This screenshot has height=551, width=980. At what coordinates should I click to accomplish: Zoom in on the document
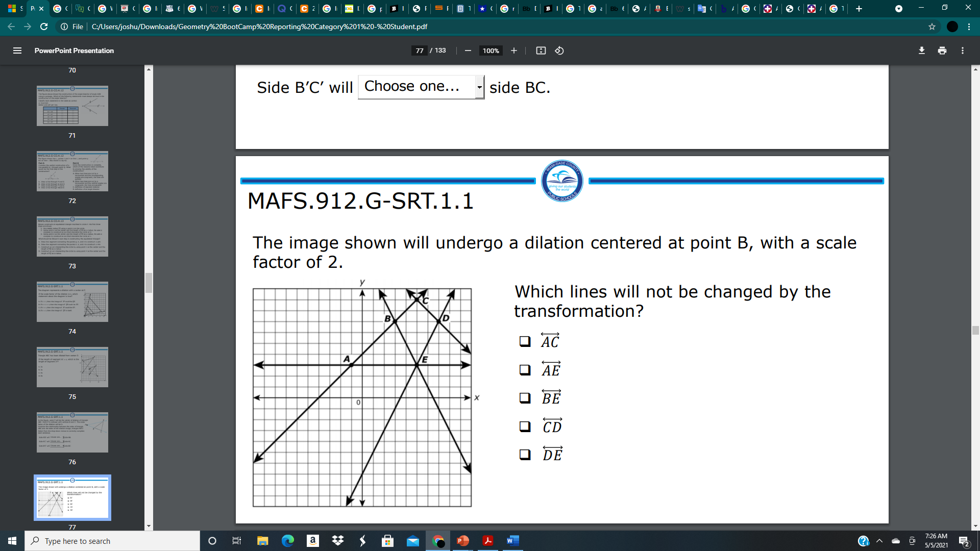coord(514,51)
